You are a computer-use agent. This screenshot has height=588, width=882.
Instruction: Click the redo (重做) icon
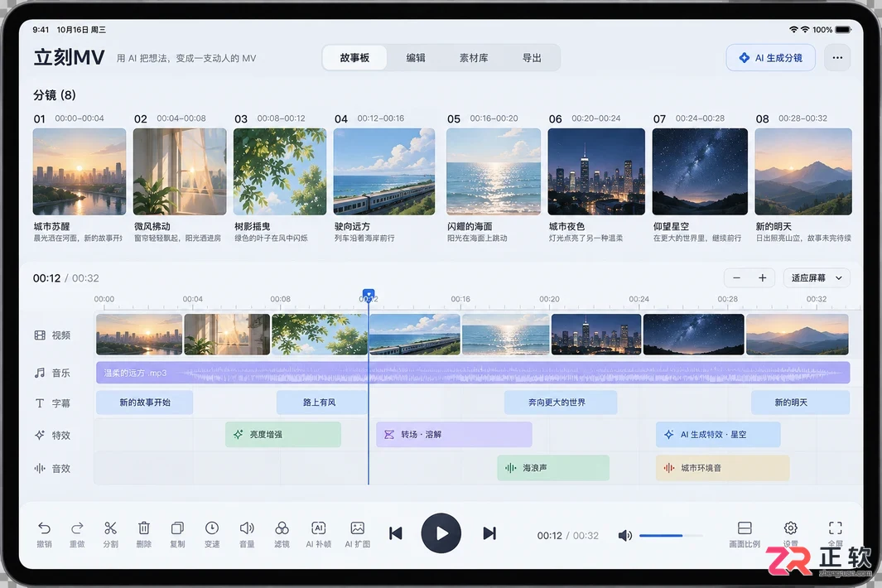[77, 528]
